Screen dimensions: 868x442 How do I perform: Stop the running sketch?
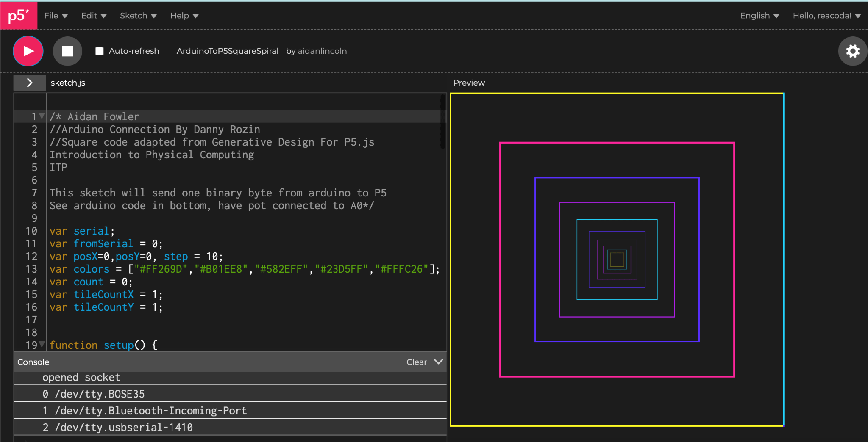coord(67,51)
